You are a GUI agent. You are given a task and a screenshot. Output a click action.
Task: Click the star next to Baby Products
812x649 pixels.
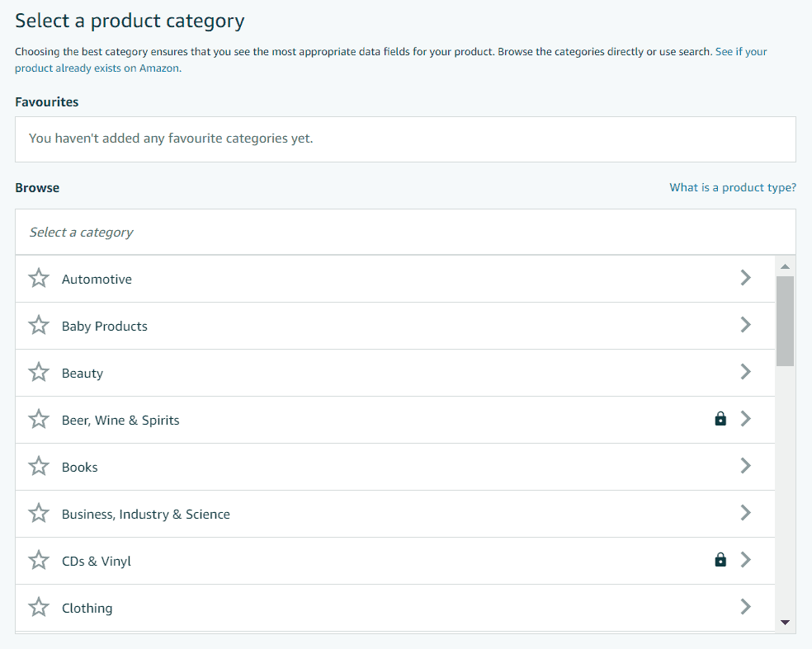tap(38, 325)
